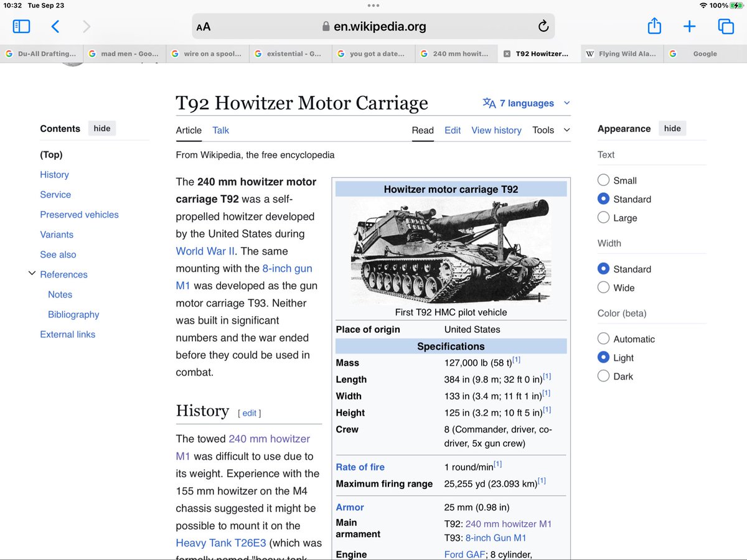Jump to Service in contents
This screenshot has width=747, height=560.
55,195
